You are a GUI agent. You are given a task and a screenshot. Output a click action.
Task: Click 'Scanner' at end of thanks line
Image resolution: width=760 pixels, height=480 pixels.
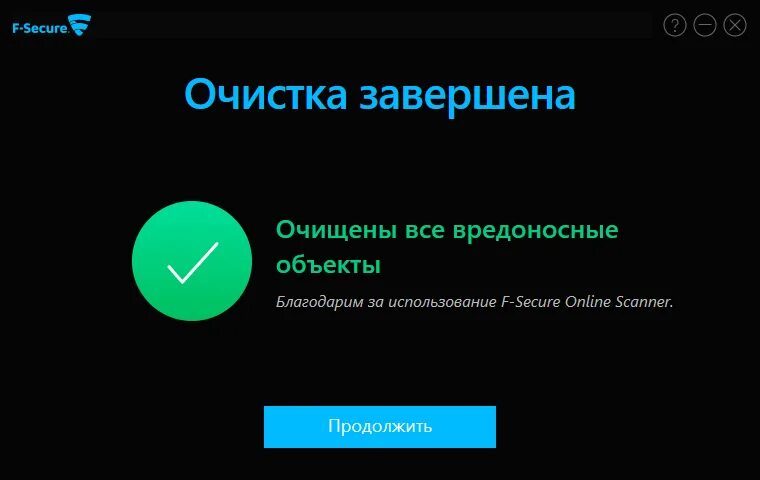coord(643,302)
